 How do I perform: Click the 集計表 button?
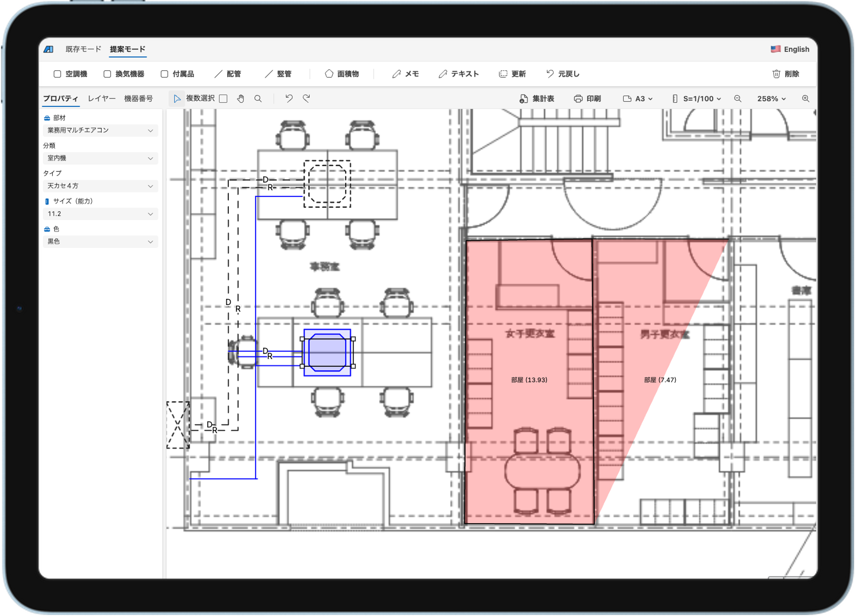537,99
